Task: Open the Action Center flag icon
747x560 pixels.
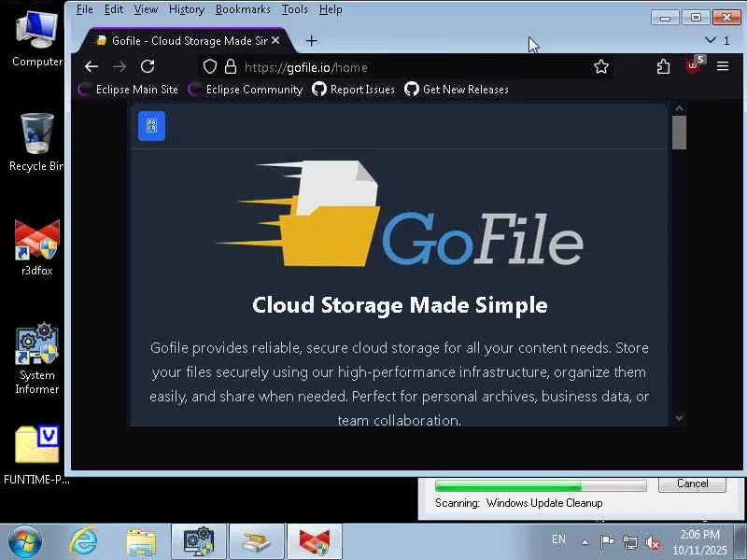Action: click(606, 541)
